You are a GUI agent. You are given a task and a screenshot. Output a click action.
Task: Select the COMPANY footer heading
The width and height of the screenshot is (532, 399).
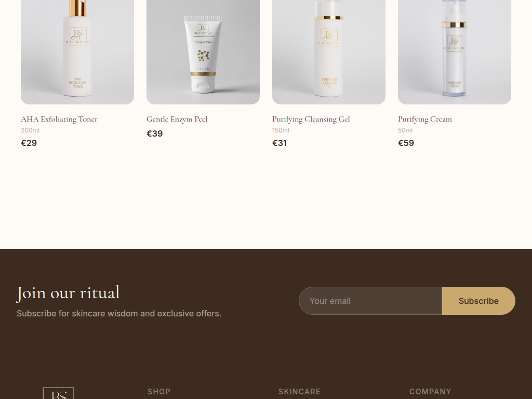tap(430, 392)
